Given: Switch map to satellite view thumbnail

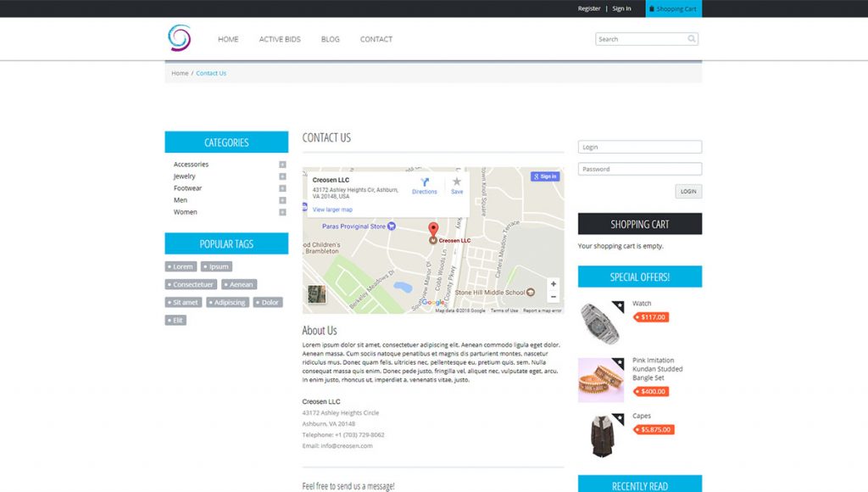Looking at the screenshot, I should pyautogui.click(x=316, y=294).
